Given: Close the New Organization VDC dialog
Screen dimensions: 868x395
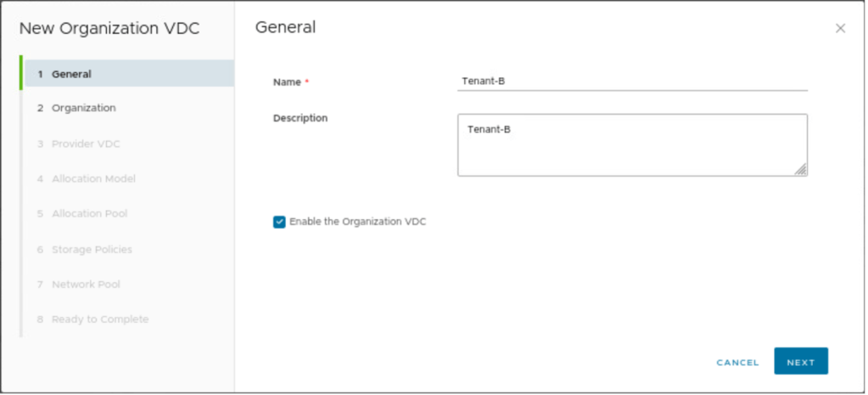Looking at the screenshot, I should (840, 28).
